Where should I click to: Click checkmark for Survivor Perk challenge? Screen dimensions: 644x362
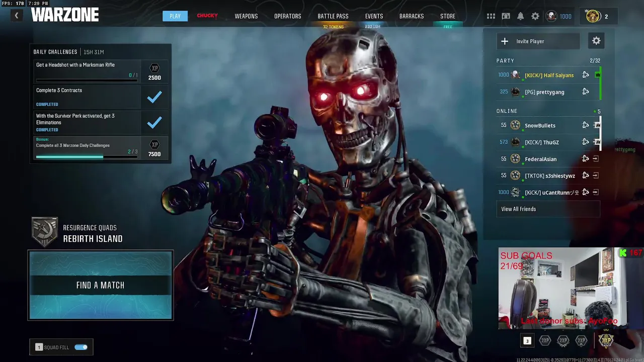point(154,122)
